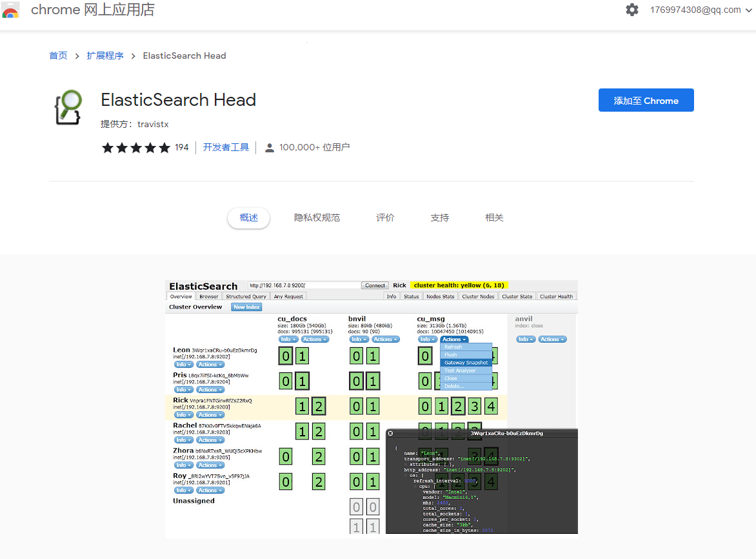Click the 添加至 Chrome button
Viewport: 756px width, 559px height.
tap(646, 100)
